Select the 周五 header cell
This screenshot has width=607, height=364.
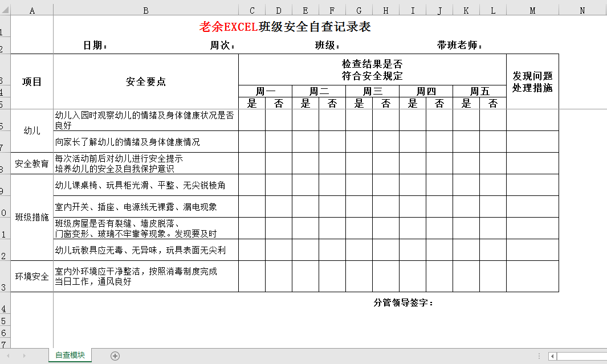click(x=480, y=91)
